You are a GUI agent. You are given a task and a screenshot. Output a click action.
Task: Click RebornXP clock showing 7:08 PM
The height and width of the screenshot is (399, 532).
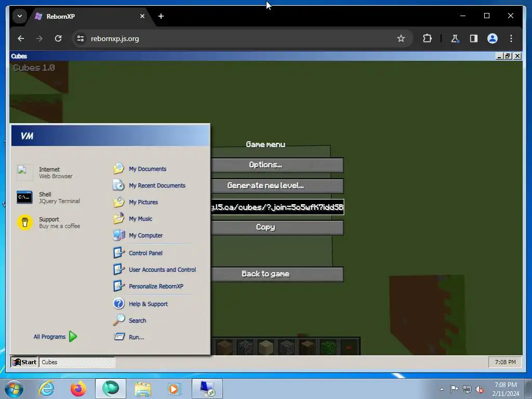[x=505, y=362]
